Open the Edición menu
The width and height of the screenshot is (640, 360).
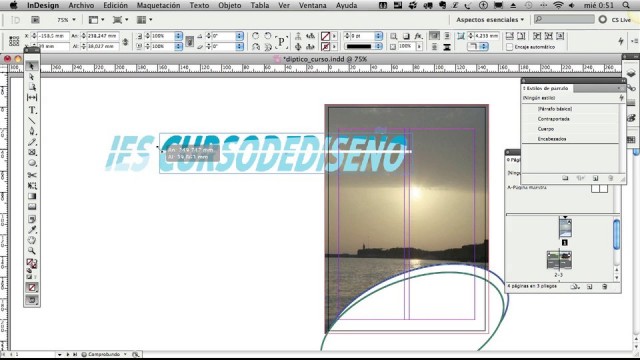coord(115,5)
